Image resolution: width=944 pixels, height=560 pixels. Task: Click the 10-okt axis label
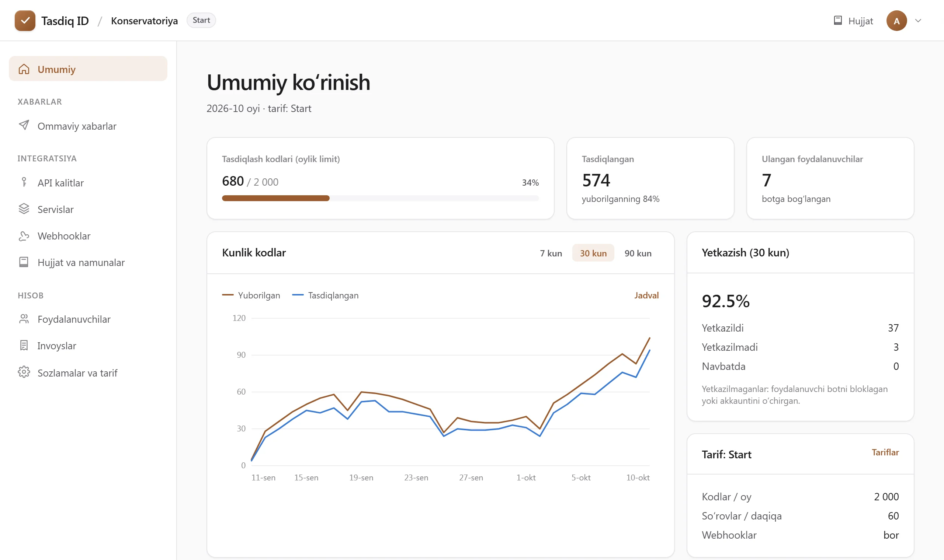tap(638, 477)
